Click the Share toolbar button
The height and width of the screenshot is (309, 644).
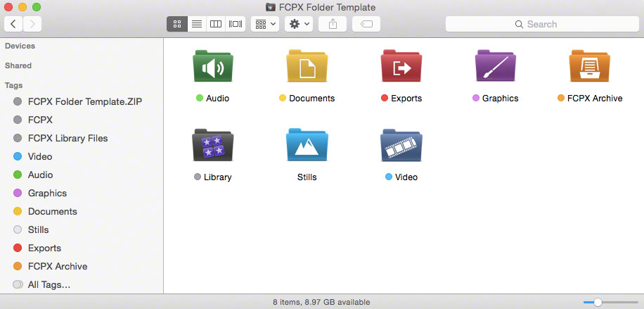333,24
